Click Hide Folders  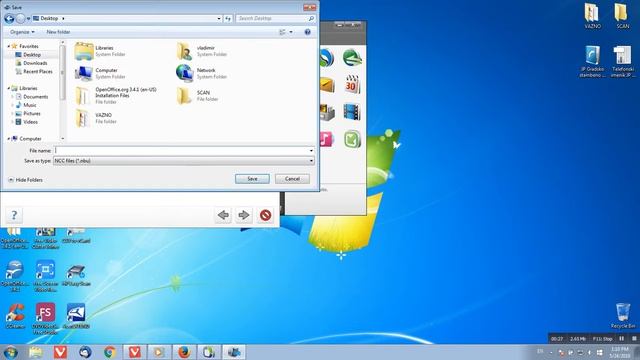25,180
